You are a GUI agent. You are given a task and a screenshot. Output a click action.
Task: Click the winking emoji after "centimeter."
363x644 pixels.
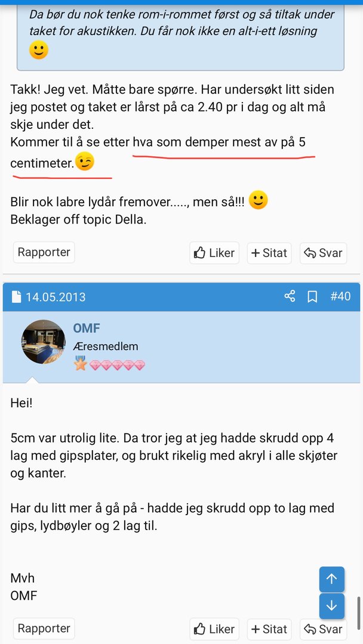click(x=85, y=162)
